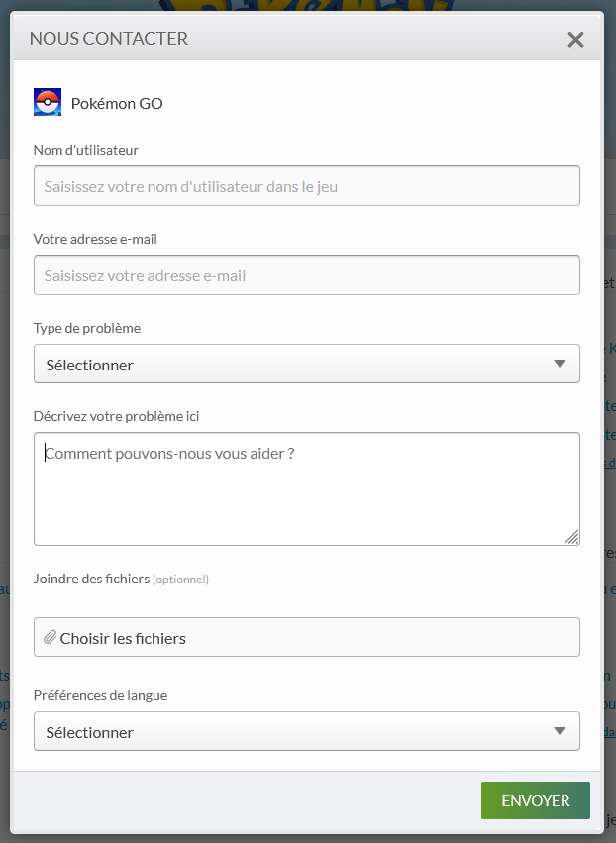Click the arrow on the language preference selector

tap(560, 731)
